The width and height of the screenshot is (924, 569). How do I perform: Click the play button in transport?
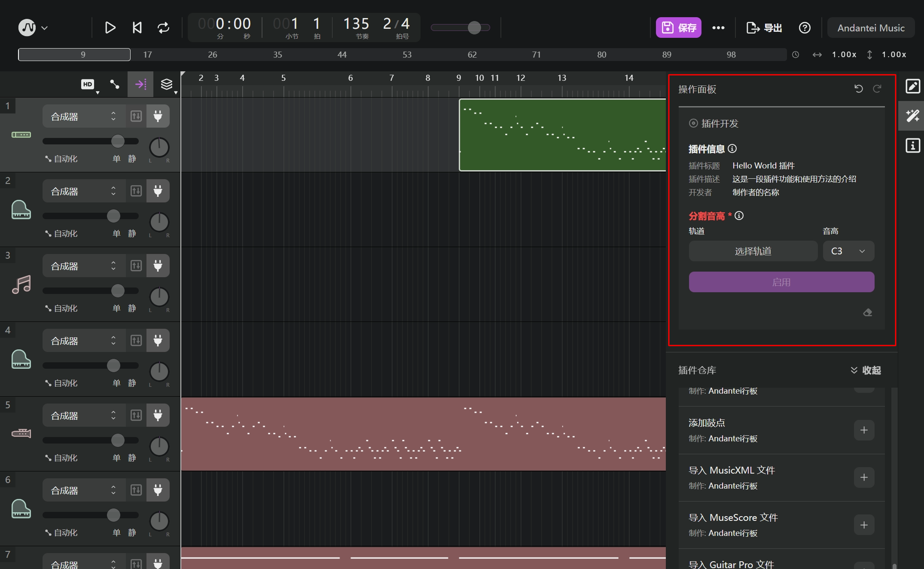pos(110,28)
